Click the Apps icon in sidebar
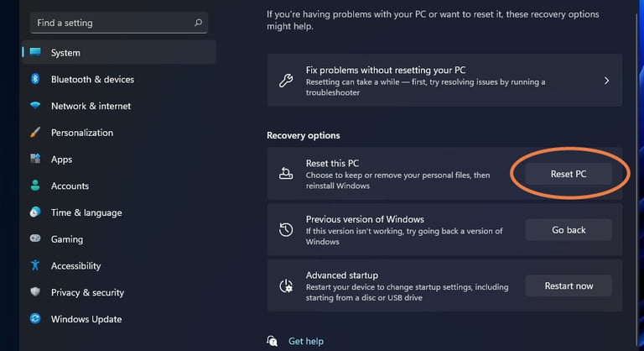 pyautogui.click(x=35, y=159)
